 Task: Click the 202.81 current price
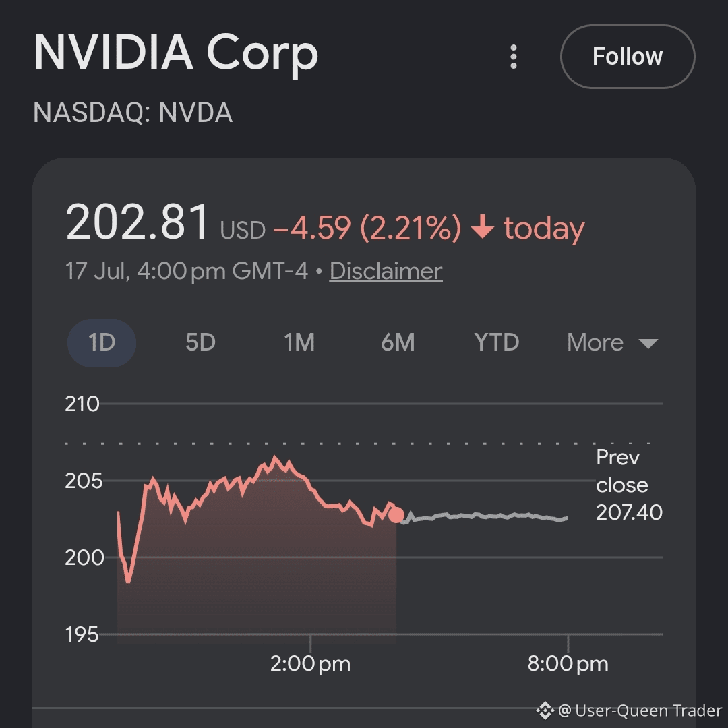[x=138, y=222]
